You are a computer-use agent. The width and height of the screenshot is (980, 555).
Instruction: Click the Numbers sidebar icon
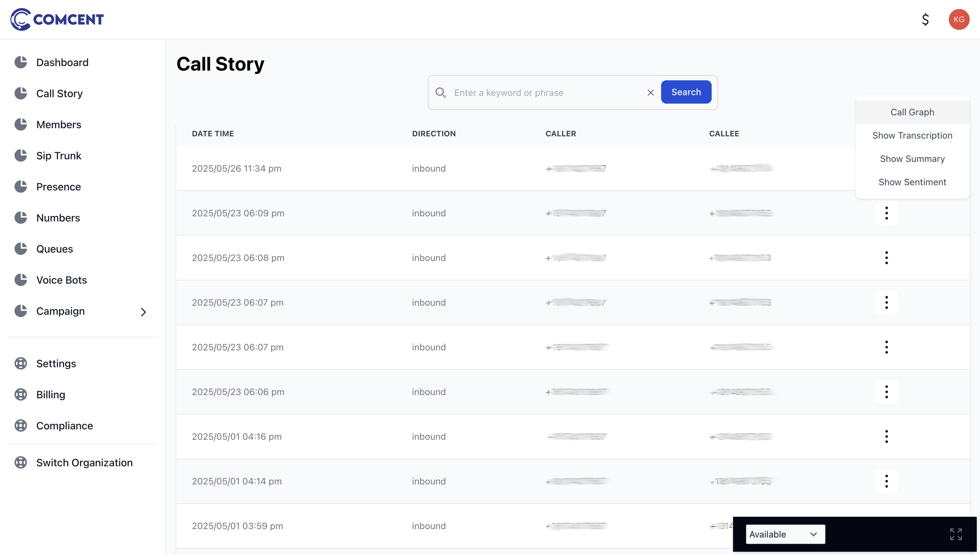(x=21, y=218)
